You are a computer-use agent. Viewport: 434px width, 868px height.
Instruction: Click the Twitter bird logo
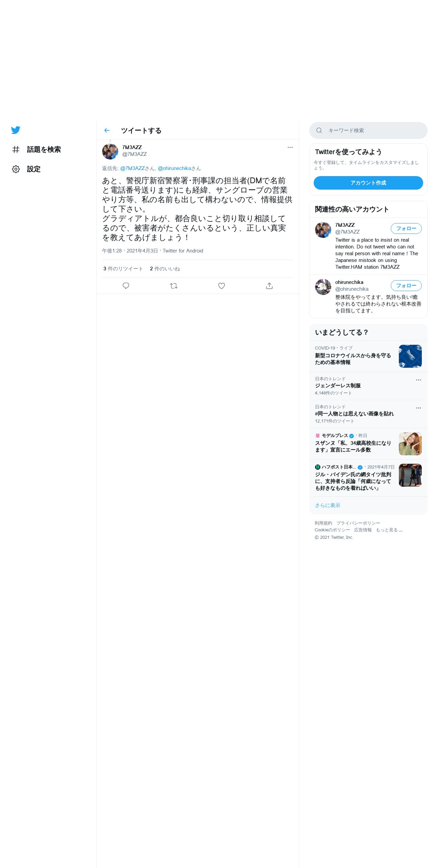point(16,130)
